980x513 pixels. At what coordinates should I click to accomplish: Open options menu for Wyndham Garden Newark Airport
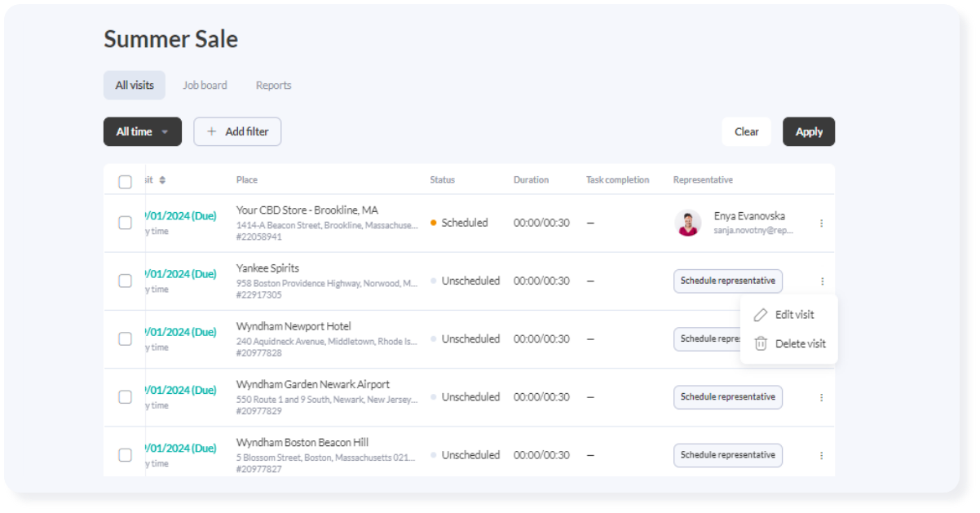click(x=821, y=397)
